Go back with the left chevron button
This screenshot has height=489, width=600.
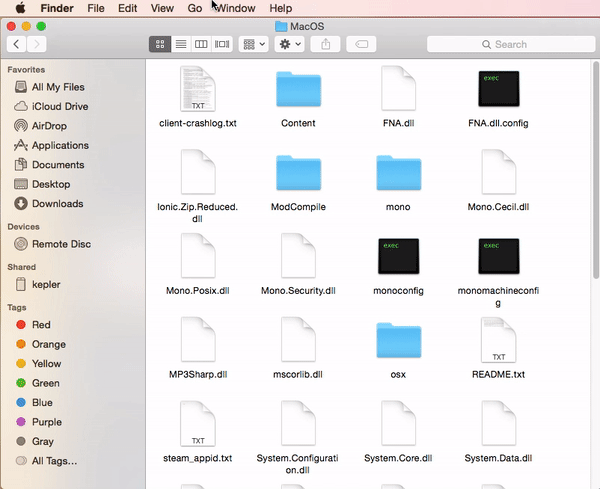16,44
